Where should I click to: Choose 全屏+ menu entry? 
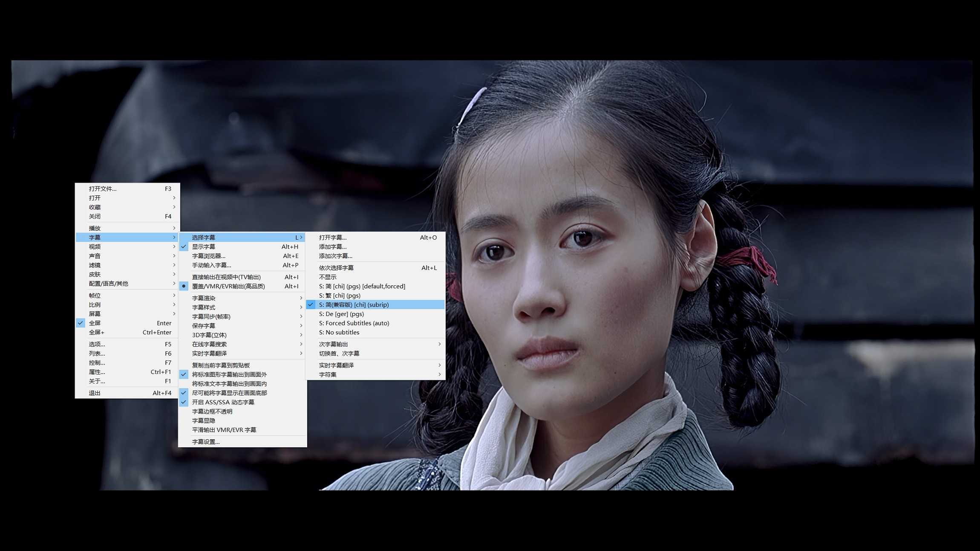(127, 332)
